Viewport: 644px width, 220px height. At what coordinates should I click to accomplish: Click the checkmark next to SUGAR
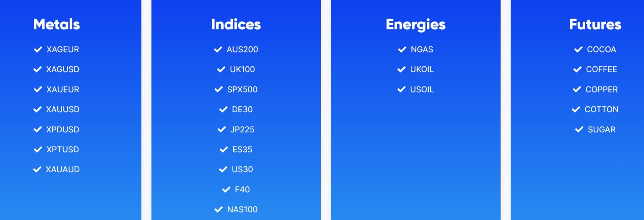579,129
